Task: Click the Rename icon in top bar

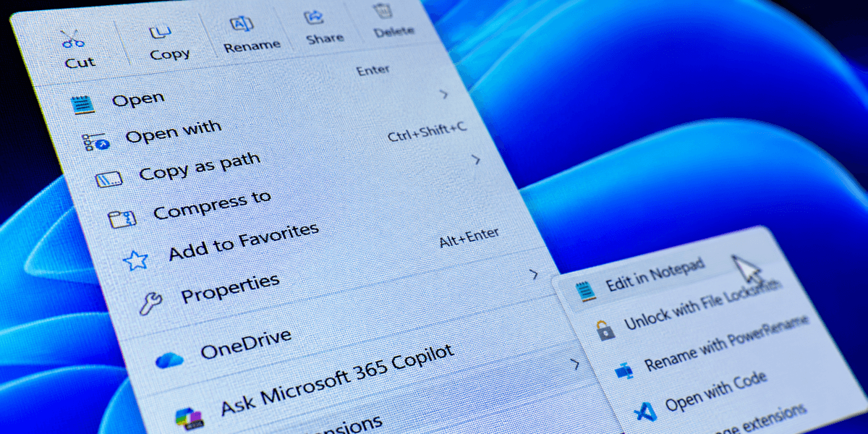Action: [x=242, y=24]
